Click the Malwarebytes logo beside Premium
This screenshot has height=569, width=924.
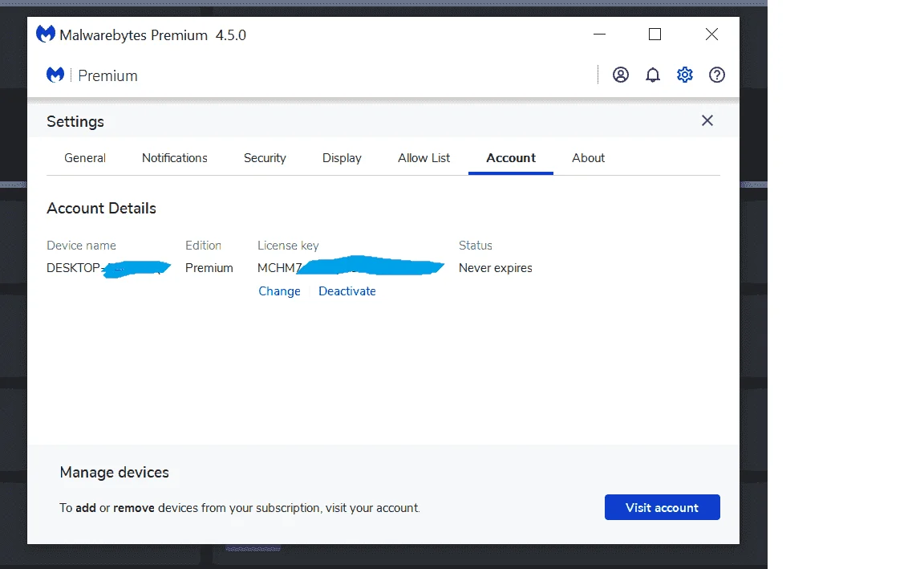click(x=55, y=75)
